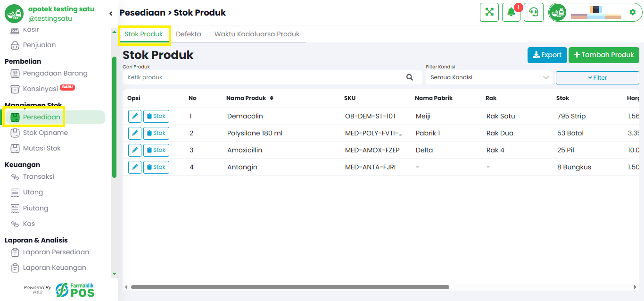Click the Rak Satu cell
This screenshot has width=644, height=301.
coord(501,116)
